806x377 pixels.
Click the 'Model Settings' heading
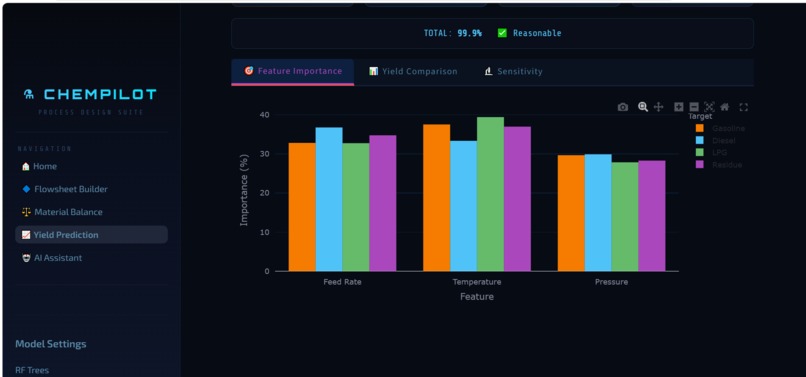click(51, 344)
